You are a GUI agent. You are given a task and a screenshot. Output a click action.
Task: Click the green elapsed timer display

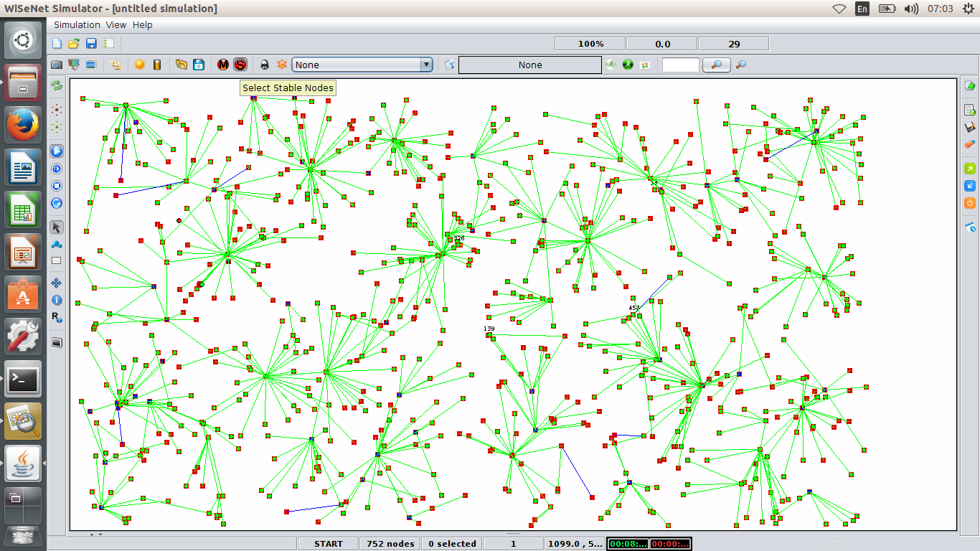pos(628,544)
